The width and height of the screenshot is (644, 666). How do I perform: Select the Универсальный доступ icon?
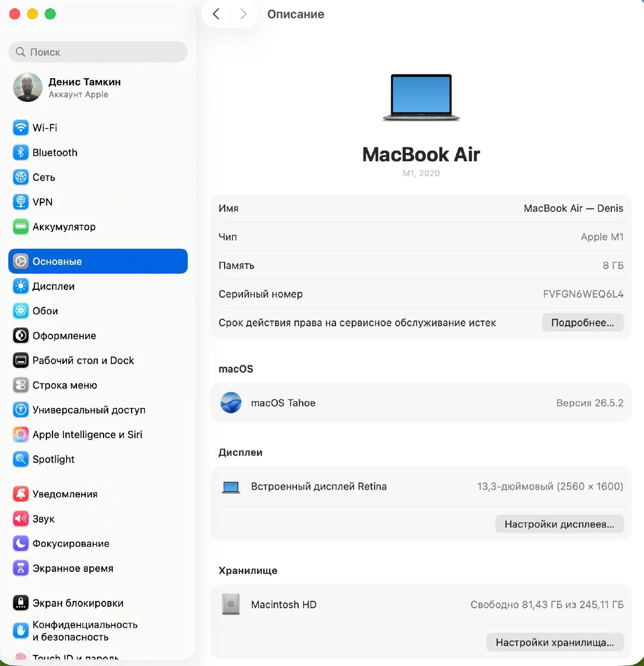tap(21, 410)
